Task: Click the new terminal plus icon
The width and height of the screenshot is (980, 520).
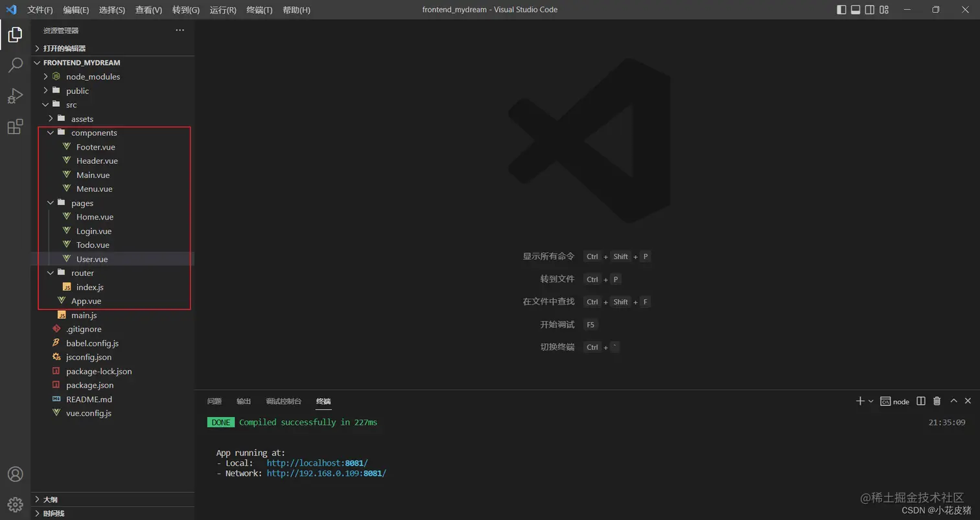Action: 860,401
